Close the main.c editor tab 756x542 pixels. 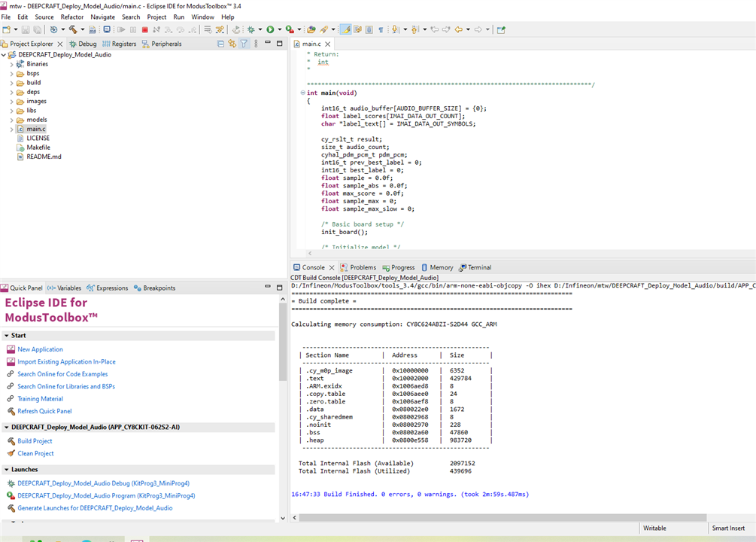pyautogui.click(x=328, y=44)
